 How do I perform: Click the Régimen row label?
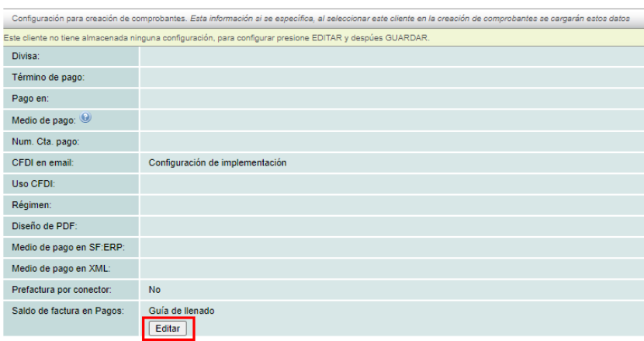[x=32, y=205]
